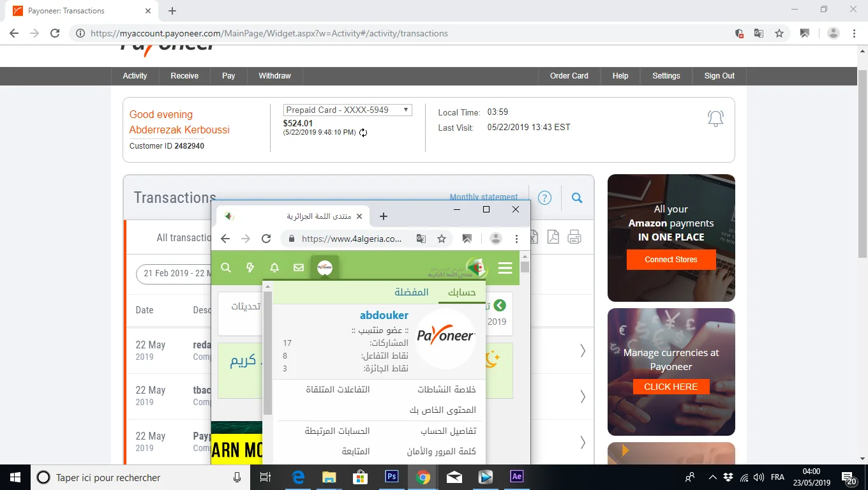Open the forum hamburger menu
Viewport: 868px width, 490px height.
[505, 268]
